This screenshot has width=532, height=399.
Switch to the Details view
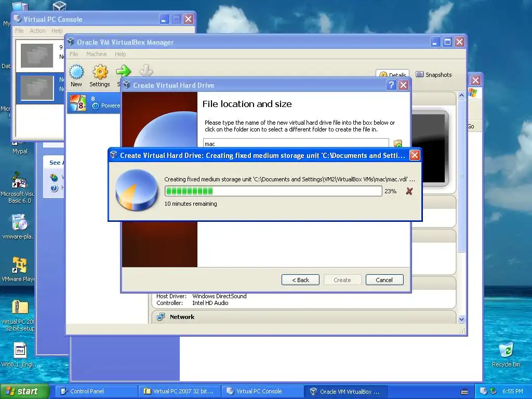click(x=393, y=75)
